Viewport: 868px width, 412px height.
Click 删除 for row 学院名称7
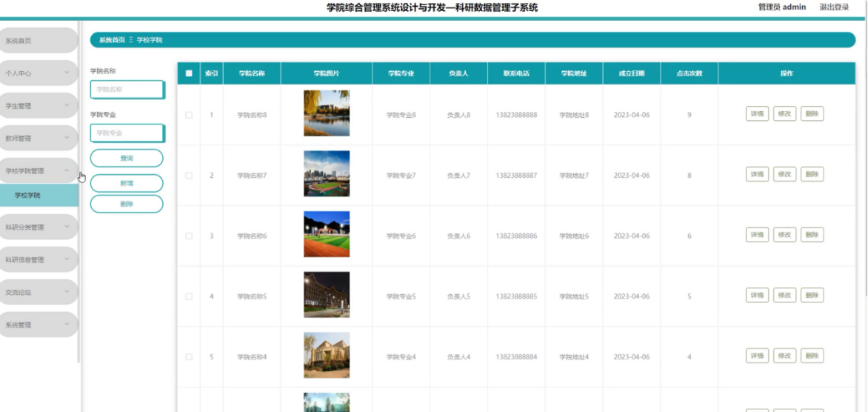tap(812, 174)
